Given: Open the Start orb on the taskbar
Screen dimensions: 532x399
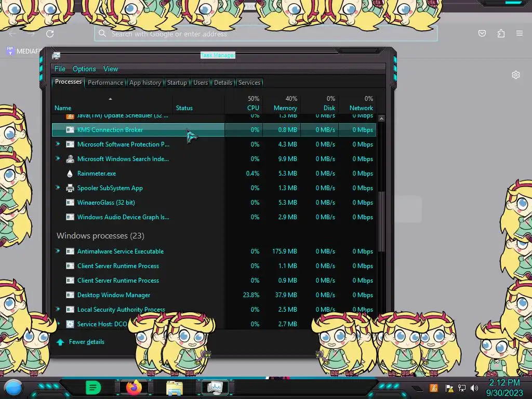Looking at the screenshot, I should (14, 388).
